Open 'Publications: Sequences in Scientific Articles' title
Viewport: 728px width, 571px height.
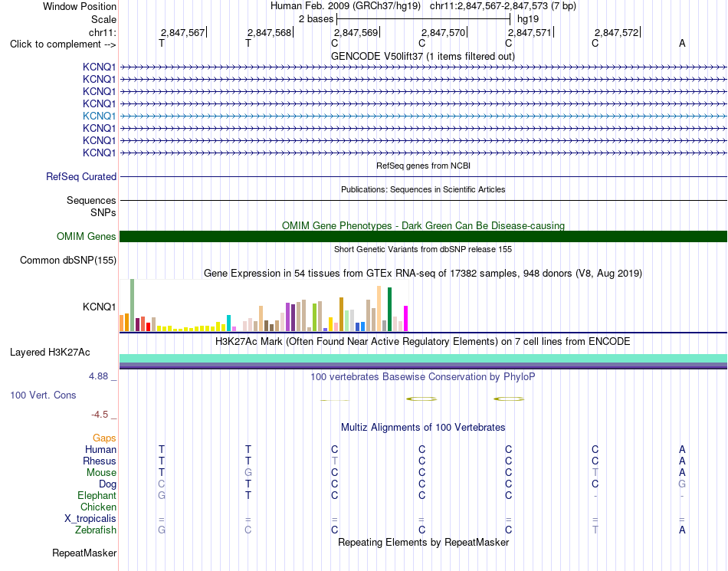423,189
